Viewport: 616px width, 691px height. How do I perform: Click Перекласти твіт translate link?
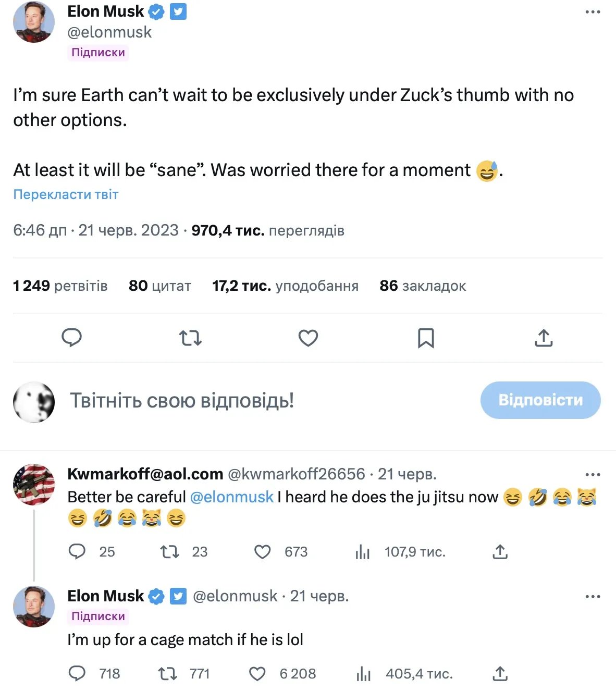click(x=66, y=194)
